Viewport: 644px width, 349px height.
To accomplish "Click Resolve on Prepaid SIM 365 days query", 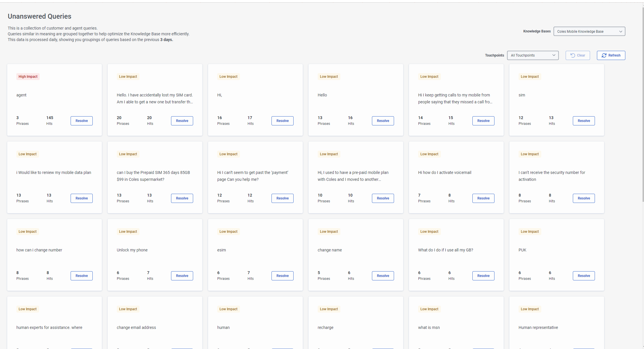I will click(x=182, y=198).
